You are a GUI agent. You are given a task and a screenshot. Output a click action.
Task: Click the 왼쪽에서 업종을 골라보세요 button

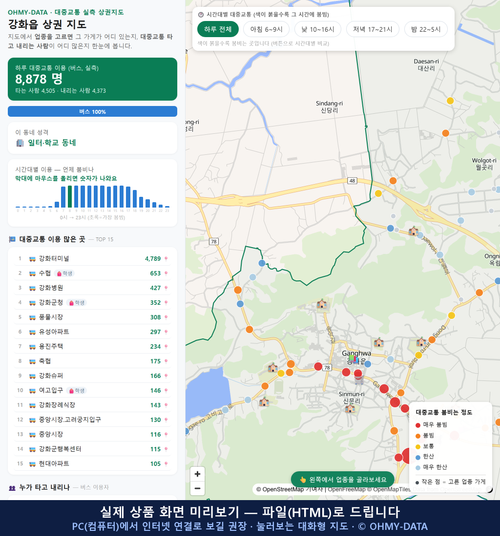(342, 479)
